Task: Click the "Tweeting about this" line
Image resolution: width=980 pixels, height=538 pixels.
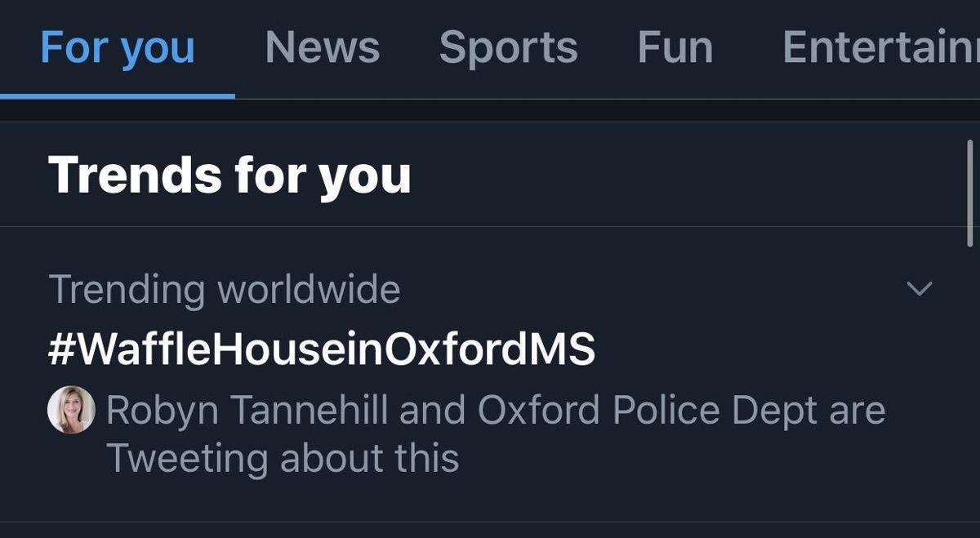Action: (x=283, y=458)
